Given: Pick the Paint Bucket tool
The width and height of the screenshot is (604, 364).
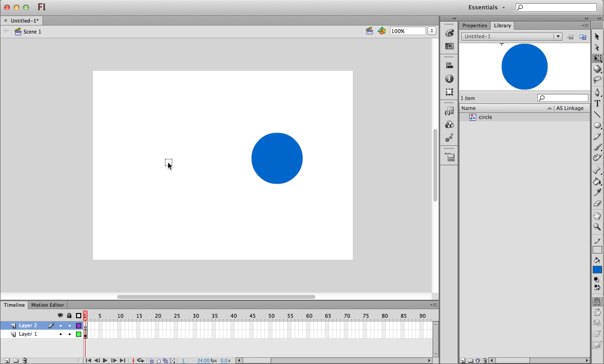Looking at the screenshot, I should (x=597, y=182).
